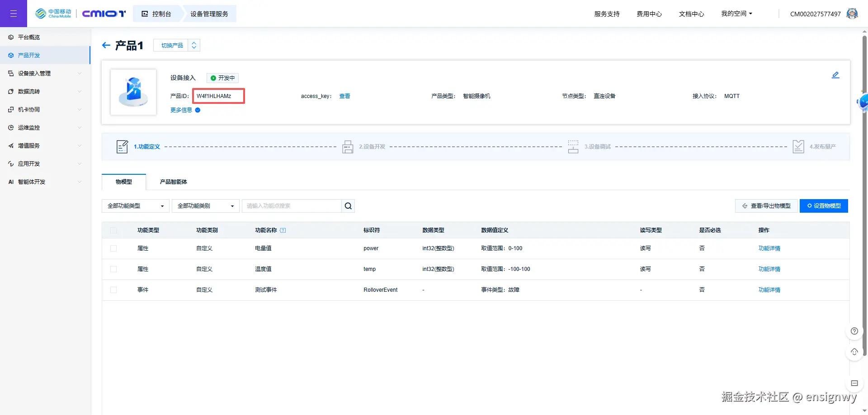868x415 pixels.
Task: Open 费用中心 in the top menu
Action: click(649, 14)
